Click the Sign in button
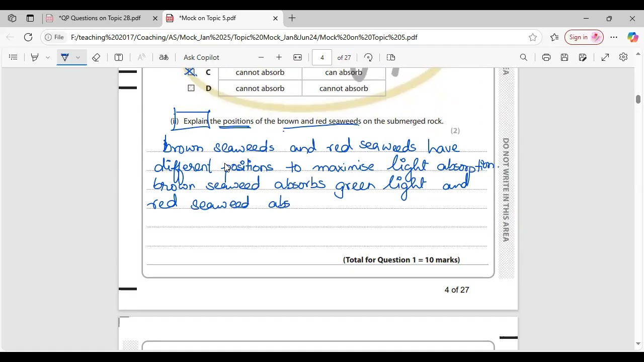This screenshot has width=644, height=362. [x=584, y=37]
